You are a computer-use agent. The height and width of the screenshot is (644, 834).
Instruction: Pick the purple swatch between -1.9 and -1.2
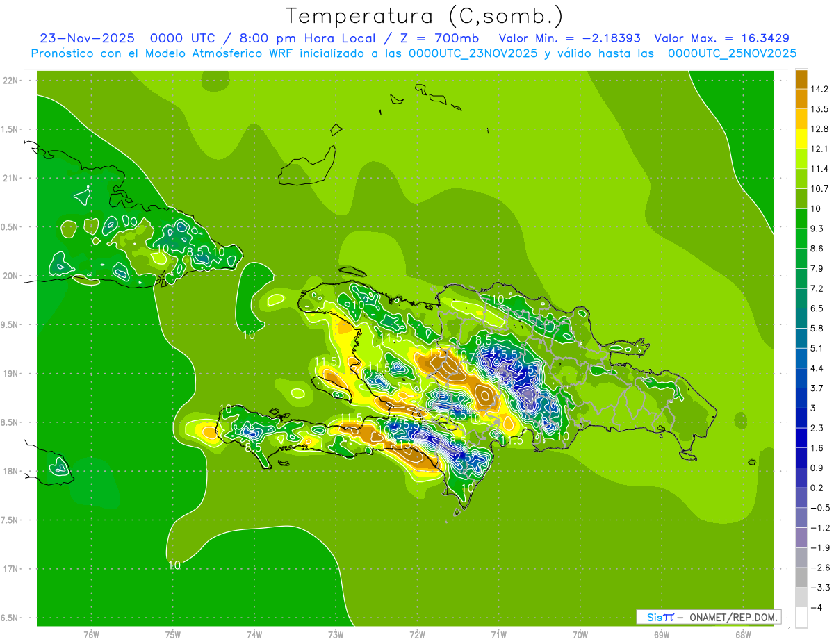click(x=801, y=537)
